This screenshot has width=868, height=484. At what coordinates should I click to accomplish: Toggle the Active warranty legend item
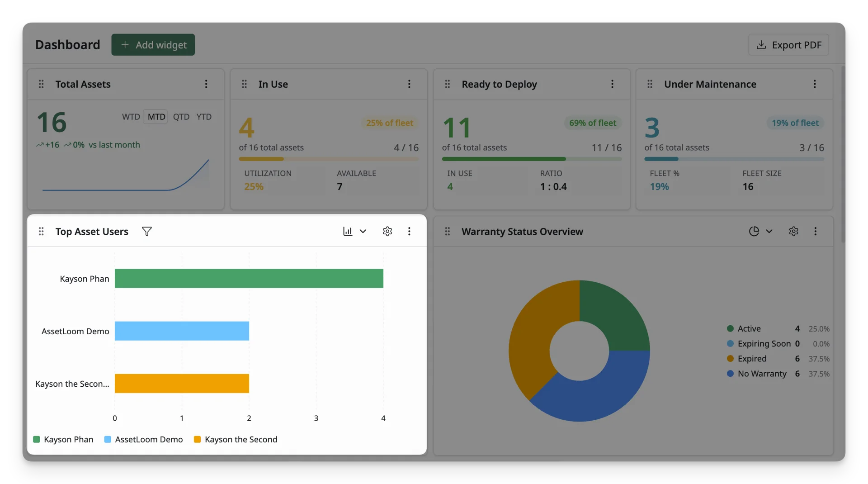[778, 329]
